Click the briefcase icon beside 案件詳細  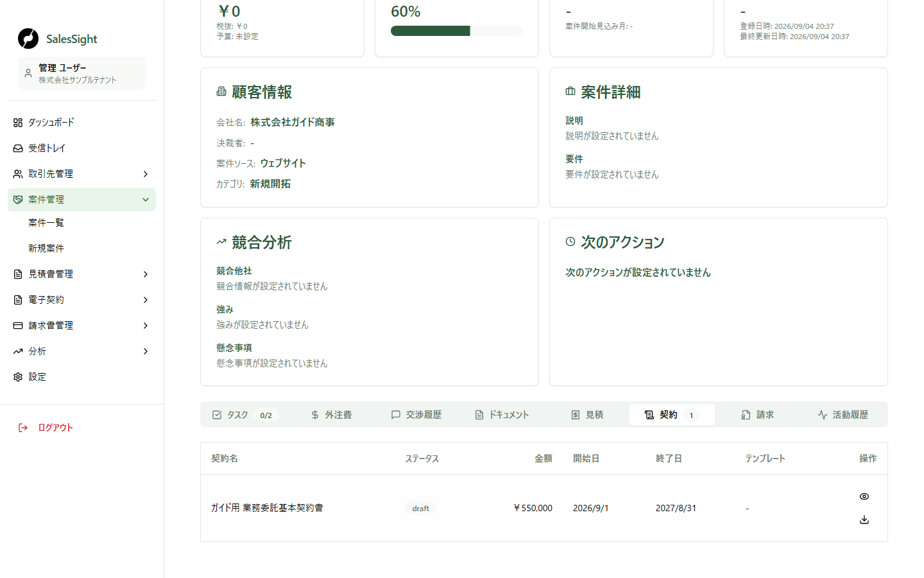point(570,92)
